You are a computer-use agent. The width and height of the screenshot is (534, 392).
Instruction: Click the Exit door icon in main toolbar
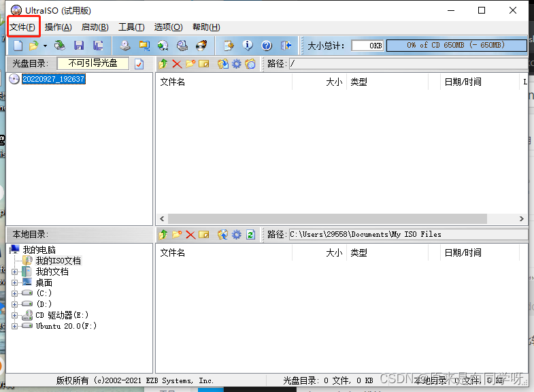click(286, 46)
